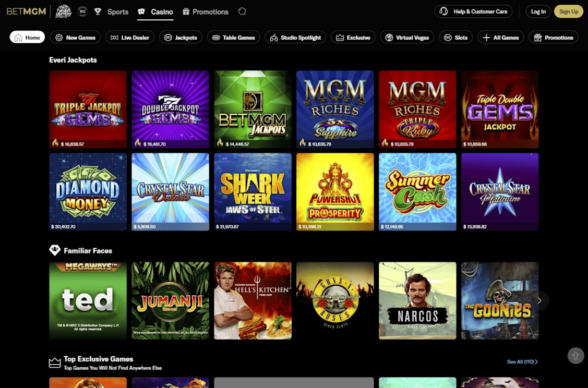
Task: Open the BetMGM Jackpots game tile
Action: [253, 109]
